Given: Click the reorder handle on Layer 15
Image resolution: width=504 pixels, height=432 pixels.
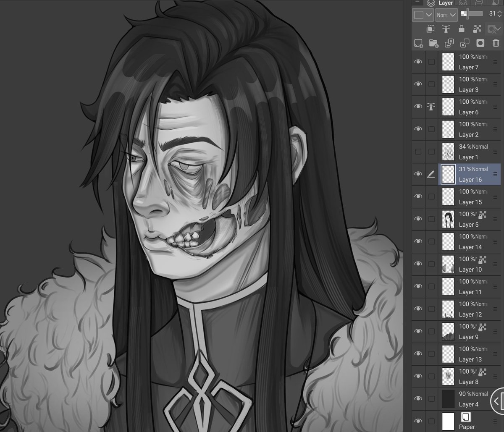Looking at the screenshot, I should point(495,196).
